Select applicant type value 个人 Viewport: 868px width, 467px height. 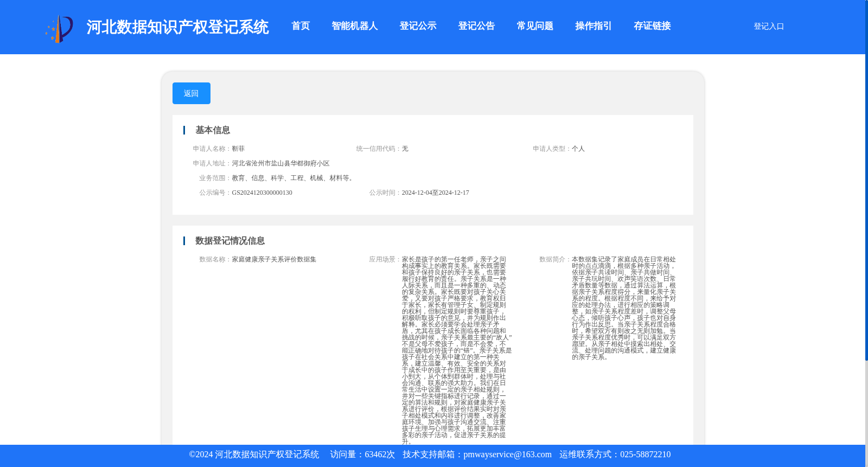click(x=578, y=149)
